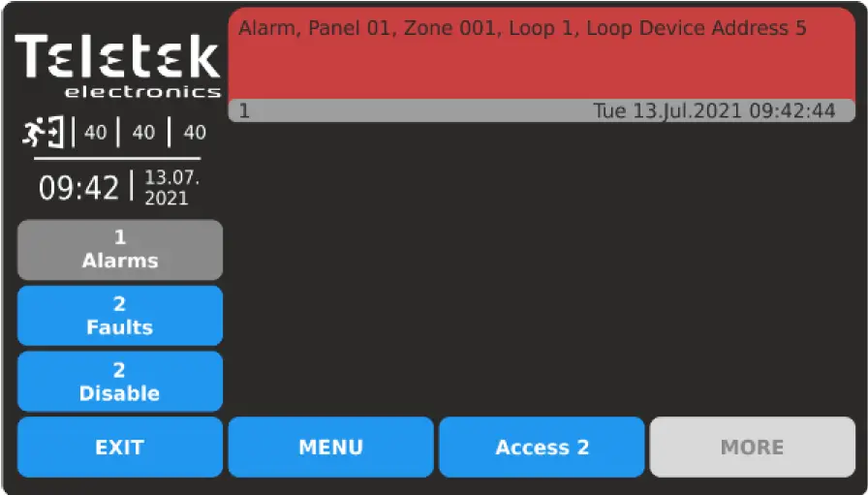Select the Access 2 level button
This screenshot has height=495, width=868.
[542, 447]
